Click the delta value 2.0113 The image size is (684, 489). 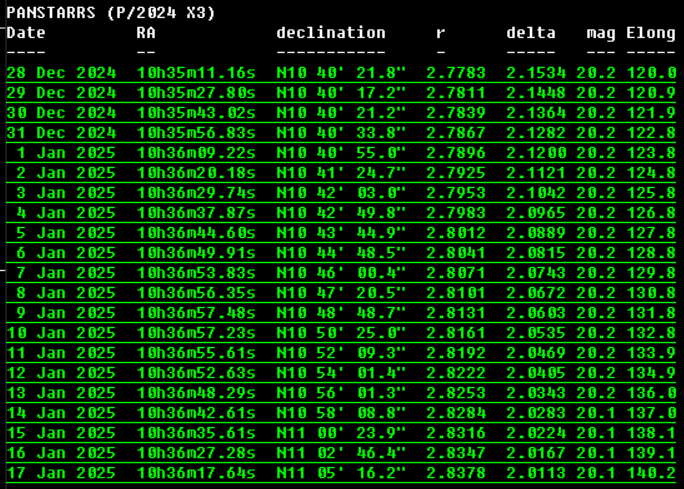(x=536, y=473)
